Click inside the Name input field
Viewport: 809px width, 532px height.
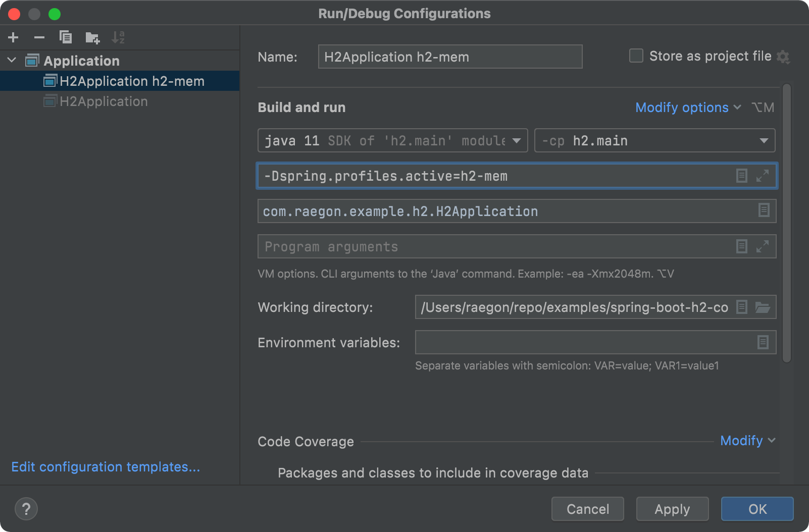(x=449, y=57)
